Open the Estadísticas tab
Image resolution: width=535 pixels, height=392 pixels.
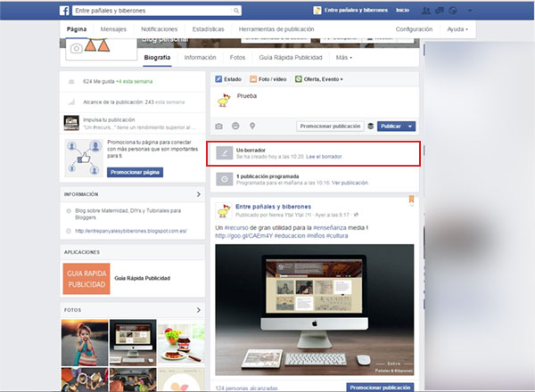coord(208,29)
